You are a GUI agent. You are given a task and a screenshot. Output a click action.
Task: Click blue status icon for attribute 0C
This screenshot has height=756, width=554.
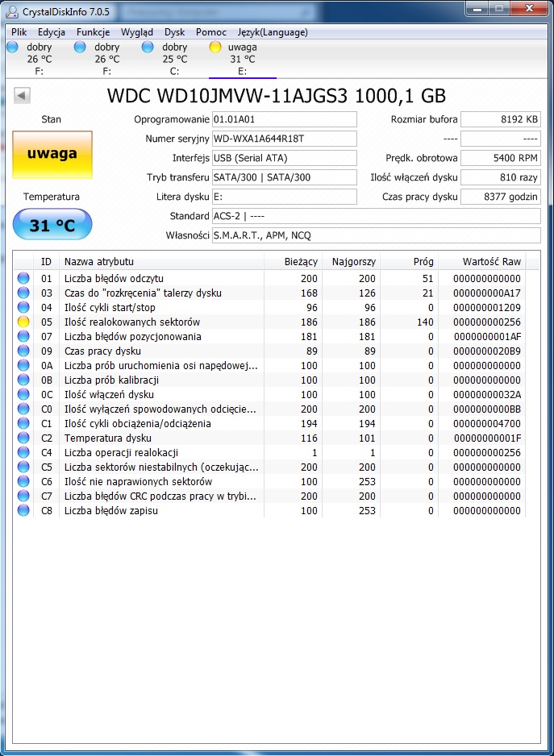[x=23, y=394]
